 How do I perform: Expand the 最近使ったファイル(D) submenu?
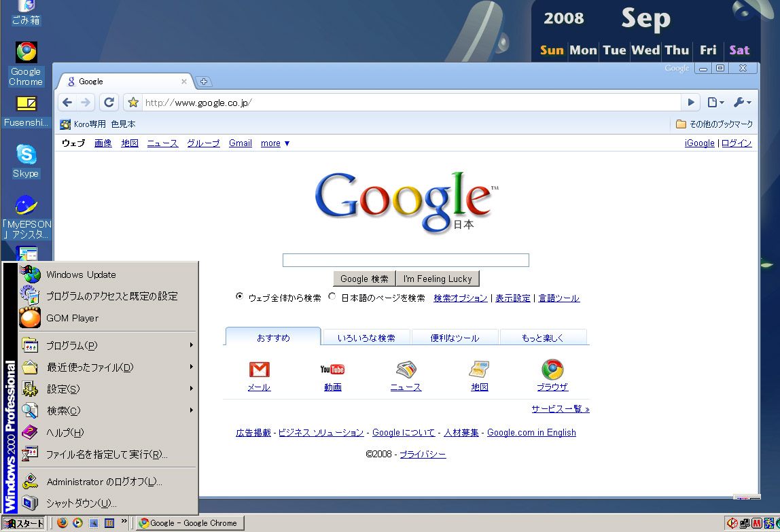[x=108, y=368]
